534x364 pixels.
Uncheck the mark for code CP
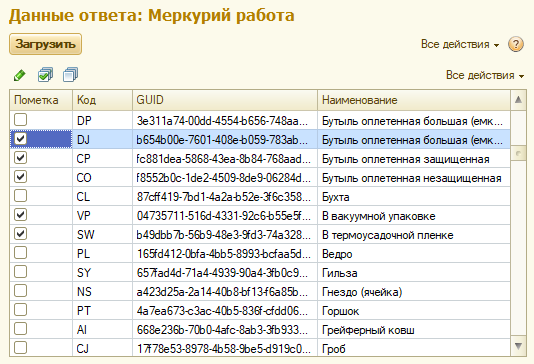point(20,158)
